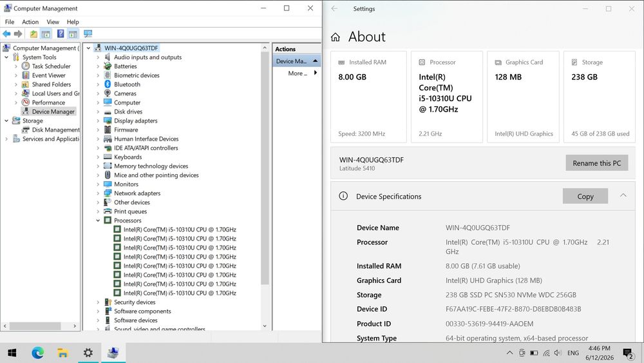Show hidden system tray icons chevron

[509, 353]
